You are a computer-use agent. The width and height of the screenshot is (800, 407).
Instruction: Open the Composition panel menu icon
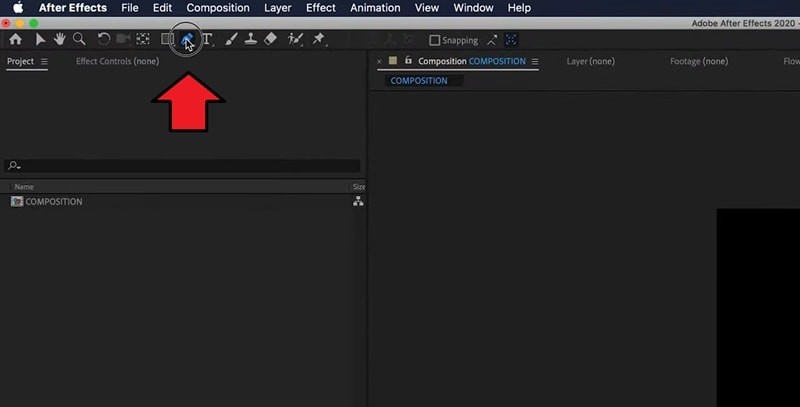point(535,61)
